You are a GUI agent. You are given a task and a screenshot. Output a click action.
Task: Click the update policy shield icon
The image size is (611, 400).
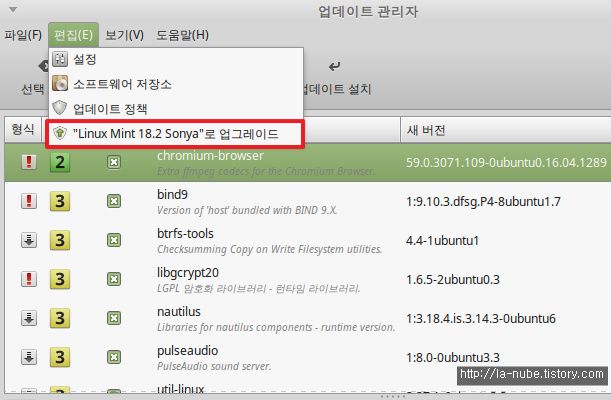pyautogui.click(x=60, y=108)
